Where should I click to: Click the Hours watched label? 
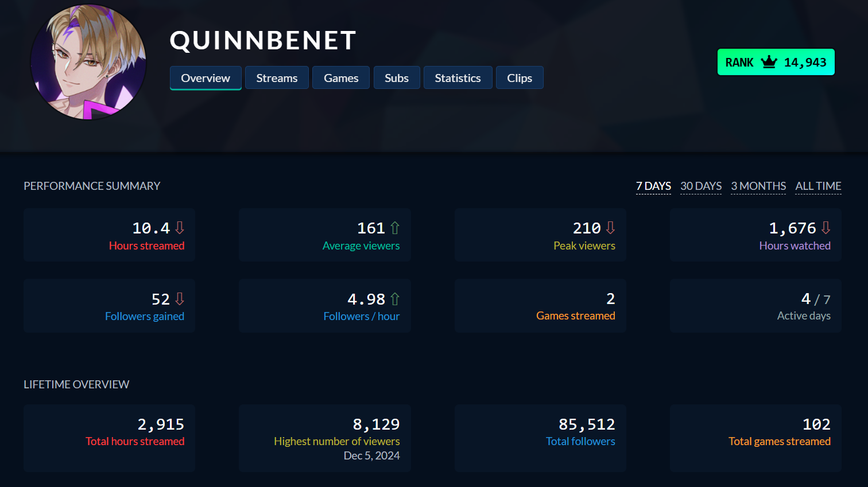[x=795, y=246]
